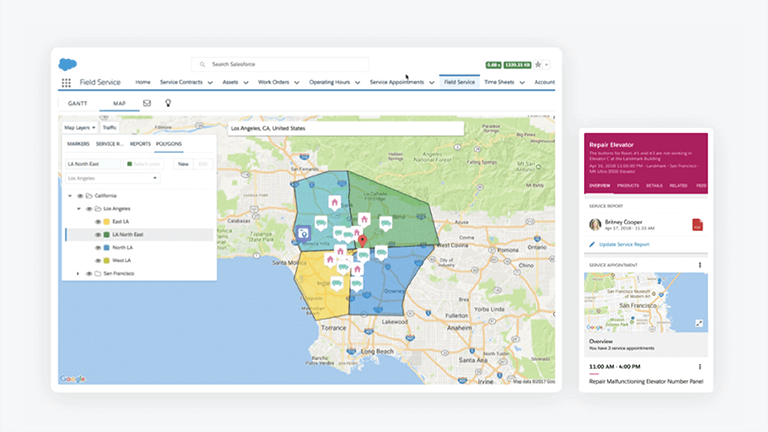Open the PDF service report icon
The height and width of the screenshot is (432, 768).
tap(696, 225)
